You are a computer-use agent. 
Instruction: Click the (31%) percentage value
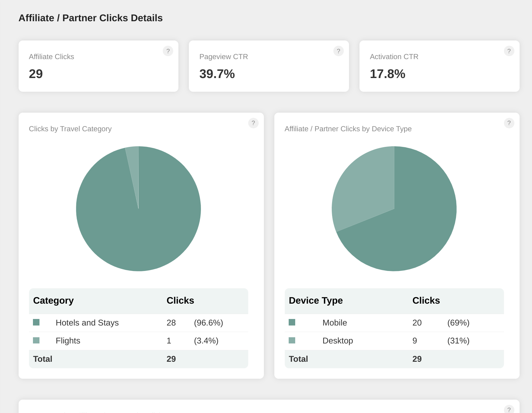(458, 341)
